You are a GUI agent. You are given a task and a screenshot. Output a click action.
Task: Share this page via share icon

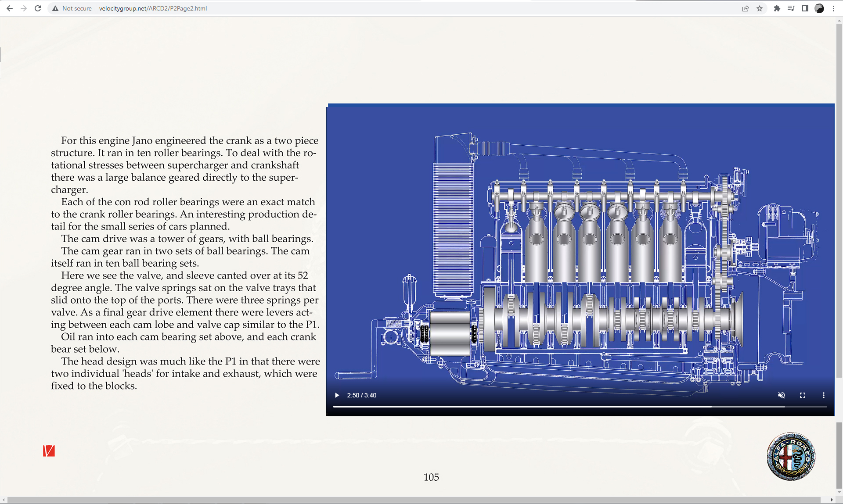746,8
